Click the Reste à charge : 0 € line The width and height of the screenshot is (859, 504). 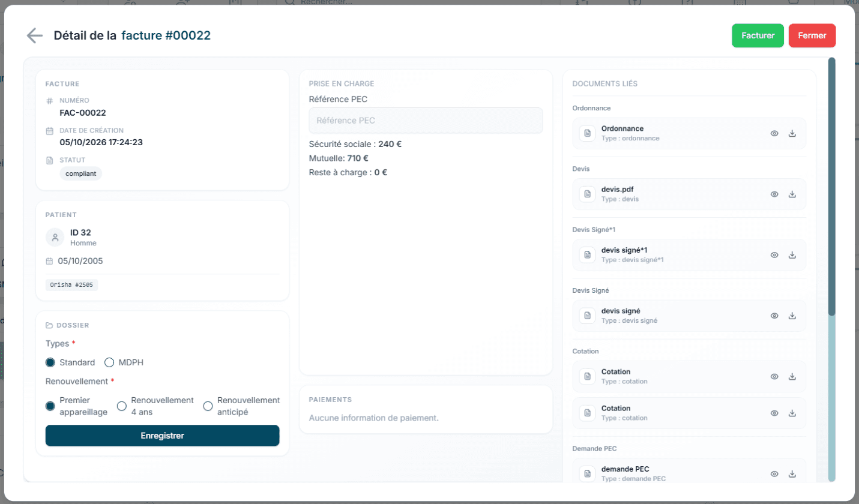point(348,172)
